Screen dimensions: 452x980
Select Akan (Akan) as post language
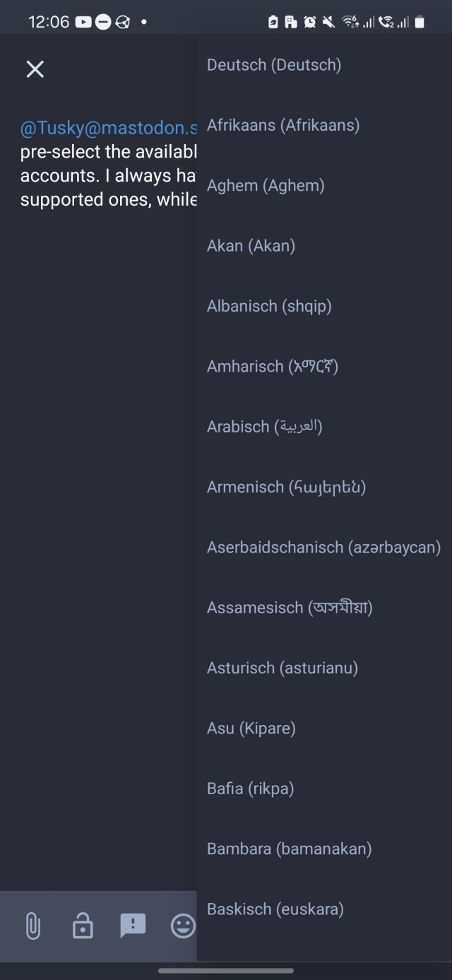click(x=251, y=246)
